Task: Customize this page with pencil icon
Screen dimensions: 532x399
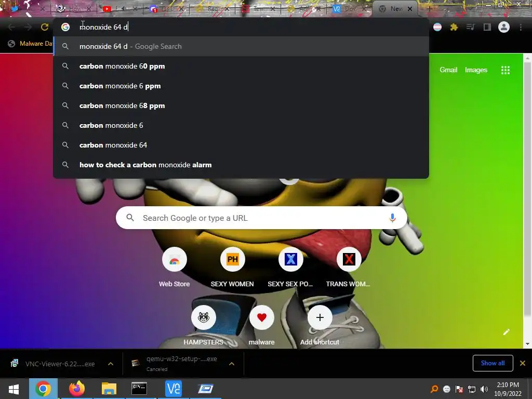Action: [x=506, y=332]
